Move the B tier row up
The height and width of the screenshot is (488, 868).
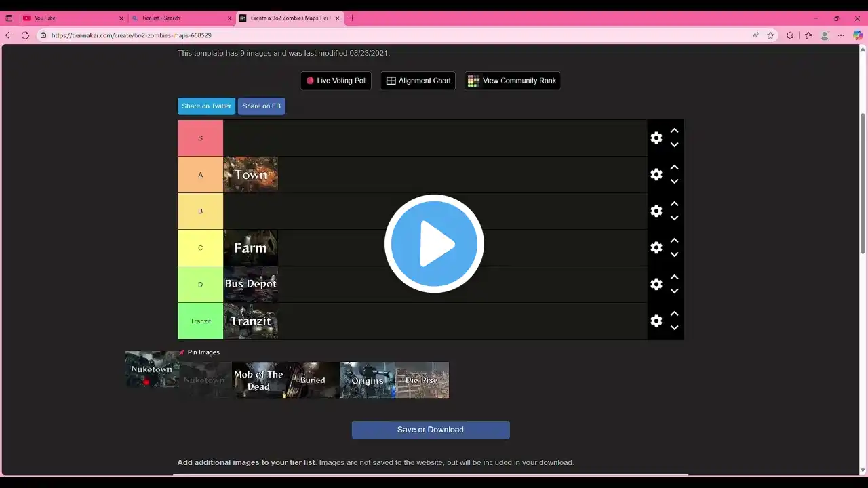pos(674,203)
